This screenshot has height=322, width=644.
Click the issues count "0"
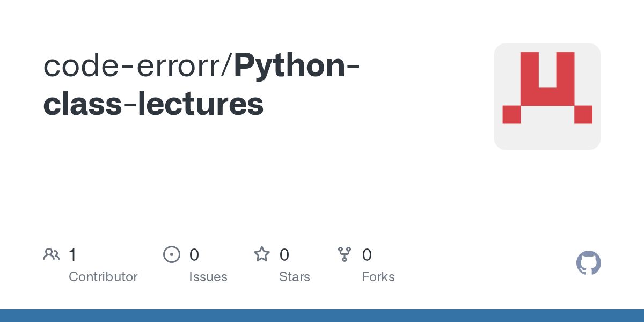(194, 255)
